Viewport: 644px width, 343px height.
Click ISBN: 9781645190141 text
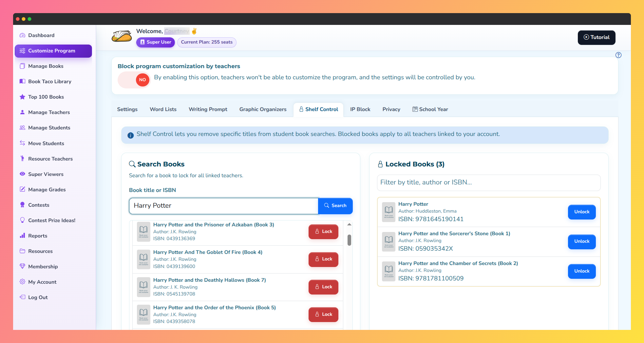click(x=431, y=219)
